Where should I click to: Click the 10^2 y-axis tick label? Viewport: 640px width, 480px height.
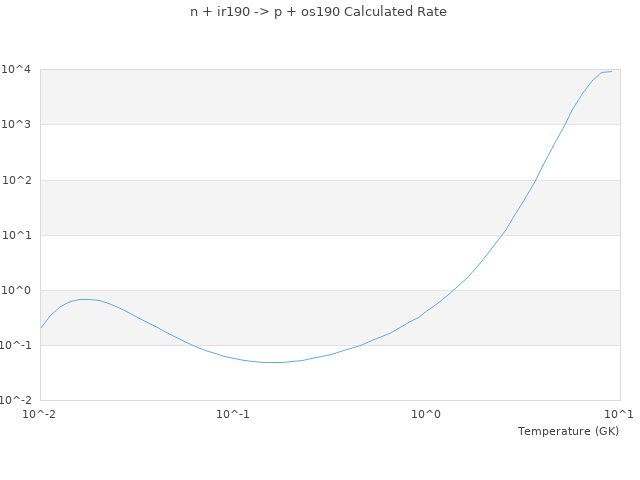18,180
